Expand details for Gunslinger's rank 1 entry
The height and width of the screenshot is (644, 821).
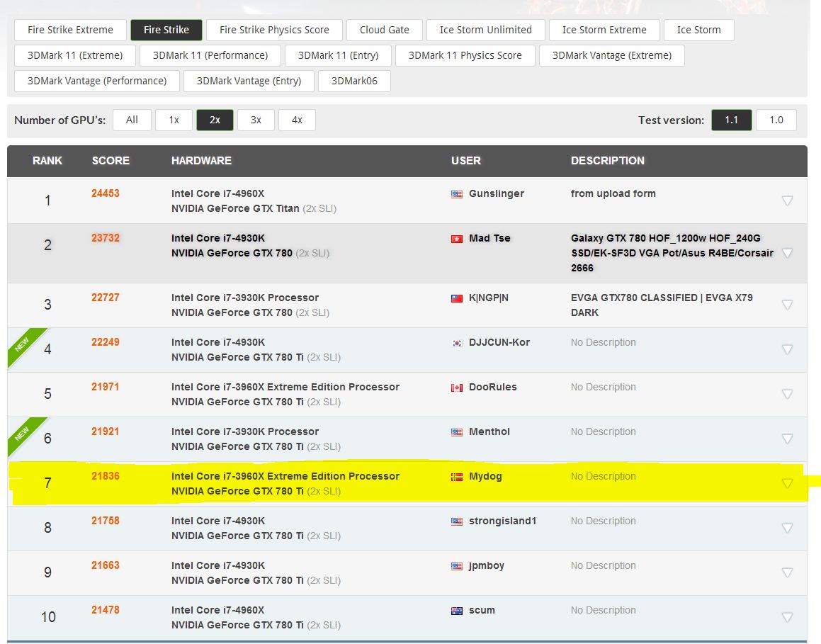tap(787, 200)
